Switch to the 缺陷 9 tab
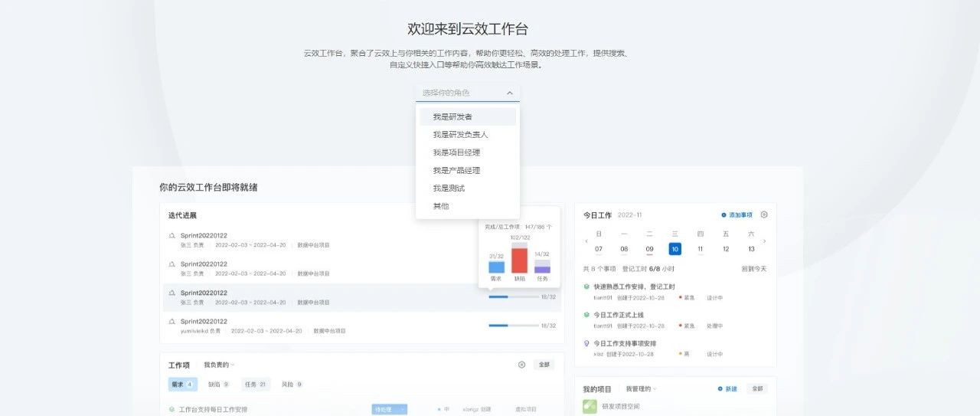This screenshot has height=416, width=980. pos(219,384)
